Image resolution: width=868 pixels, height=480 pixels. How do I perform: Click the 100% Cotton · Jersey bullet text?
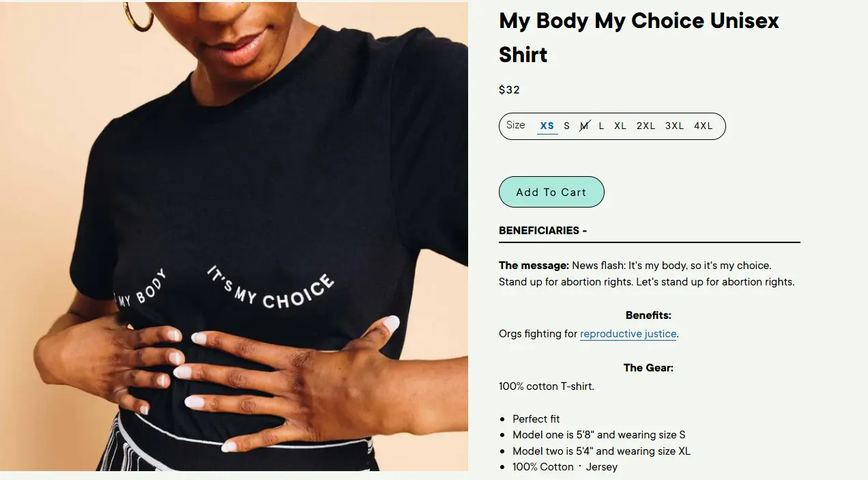564,467
